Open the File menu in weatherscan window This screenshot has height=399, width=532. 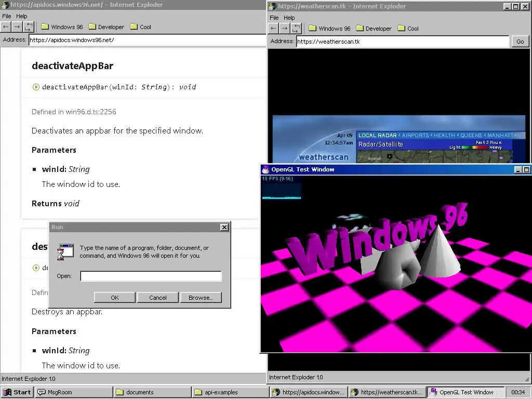tap(274, 18)
